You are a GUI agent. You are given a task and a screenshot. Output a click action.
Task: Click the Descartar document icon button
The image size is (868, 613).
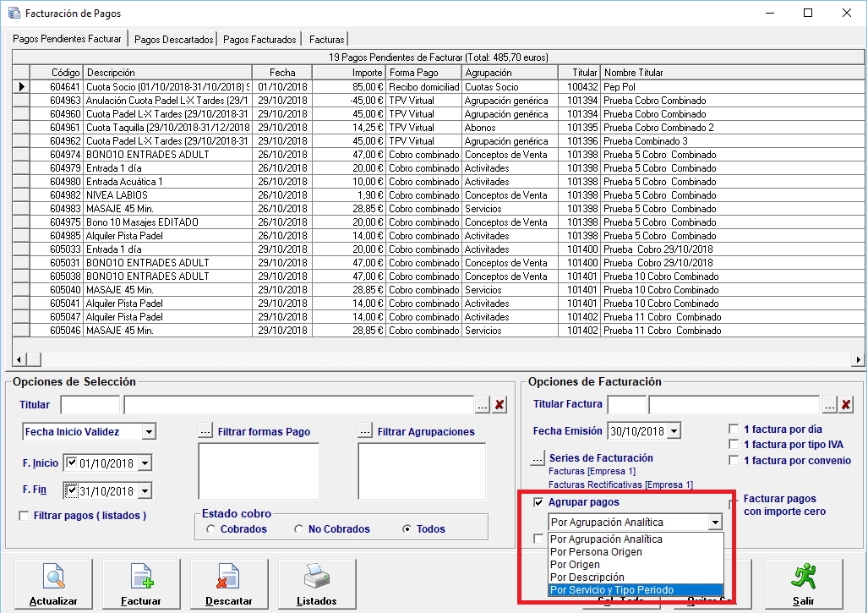pyautogui.click(x=229, y=585)
